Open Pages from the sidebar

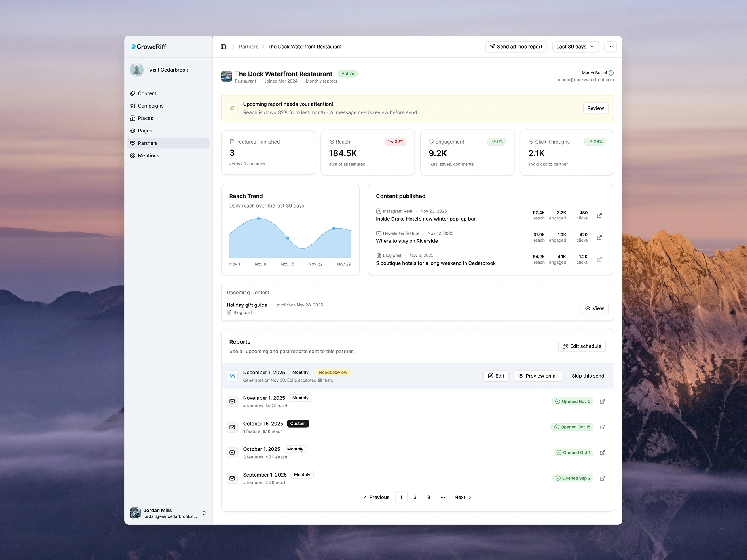point(168,131)
